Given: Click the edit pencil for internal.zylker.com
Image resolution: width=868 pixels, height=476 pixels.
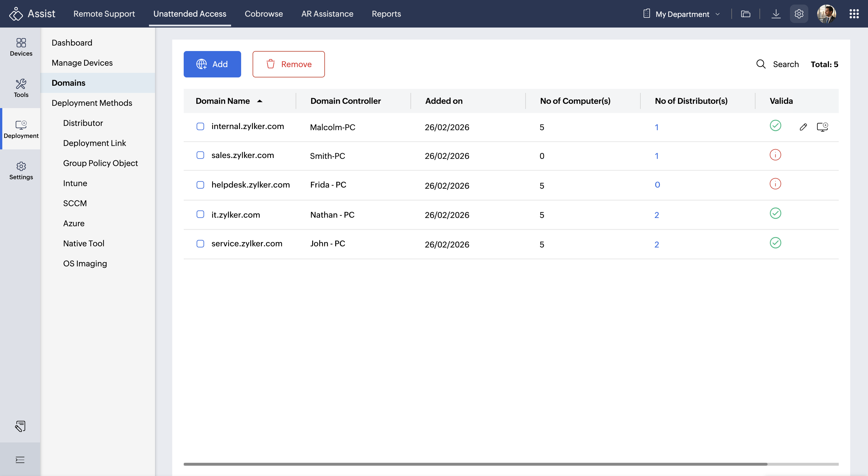Looking at the screenshot, I should [803, 127].
